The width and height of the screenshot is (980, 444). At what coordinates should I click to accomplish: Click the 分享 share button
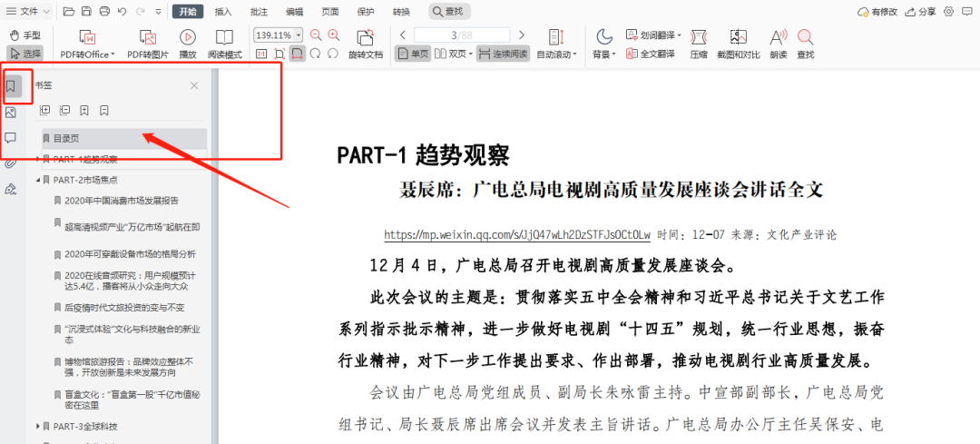pyautogui.click(x=921, y=12)
